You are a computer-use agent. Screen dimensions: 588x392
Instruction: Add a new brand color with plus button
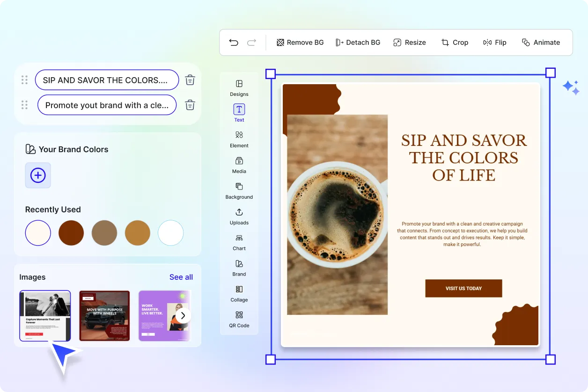[38, 175]
